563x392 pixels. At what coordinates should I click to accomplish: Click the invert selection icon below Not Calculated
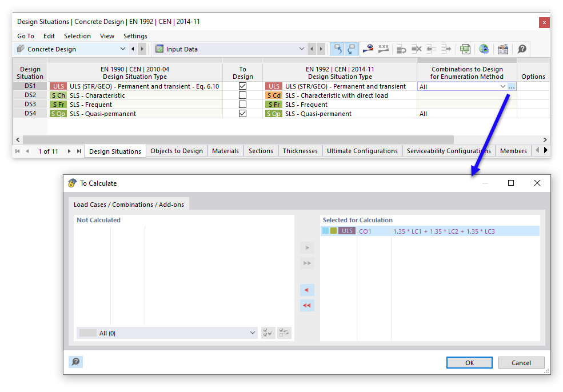point(284,333)
